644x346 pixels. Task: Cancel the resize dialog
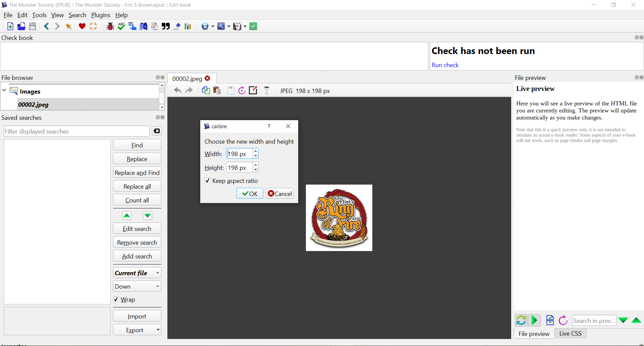(x=280, y=194)
